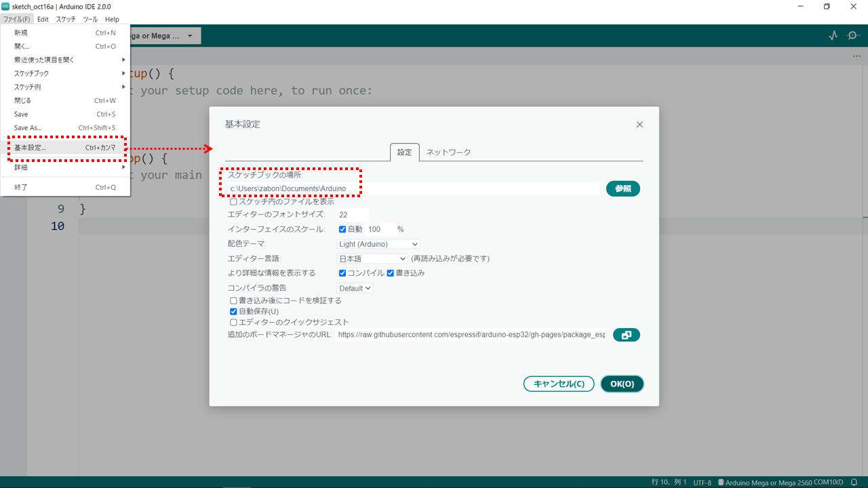Image resolution: width=868 pixels, height=488 pixels.
Task: Click the additional board URLs editor icon
Action: 626,335
